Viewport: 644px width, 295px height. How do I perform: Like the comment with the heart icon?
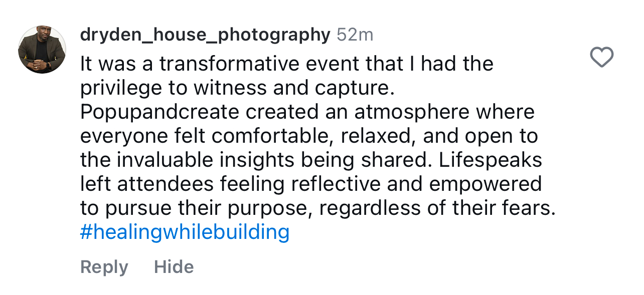coord(601,57)
